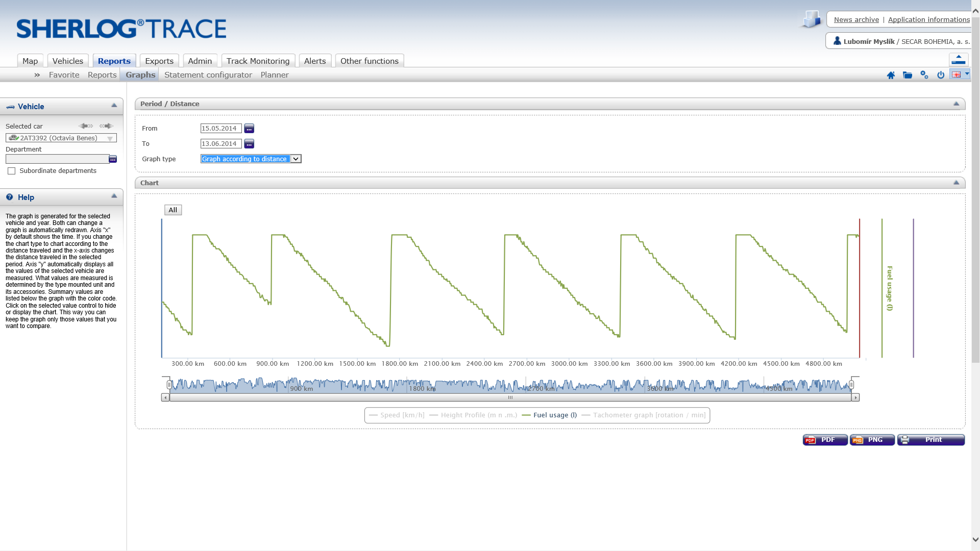Viewport: 980px width, 551px height.
Task: Collapse the header with the top-right arrow button
Action: point(959,60)
